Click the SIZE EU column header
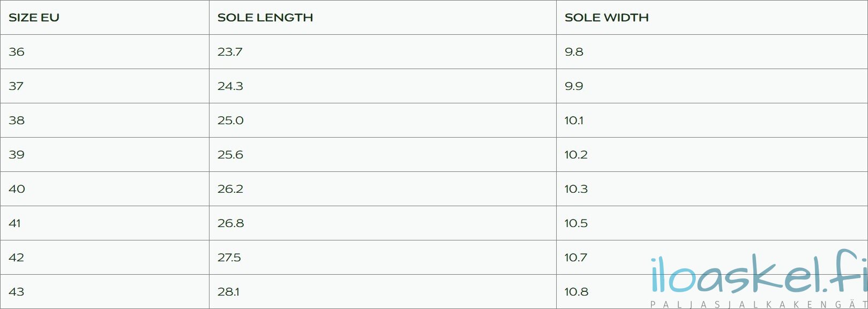 [34, 18]
